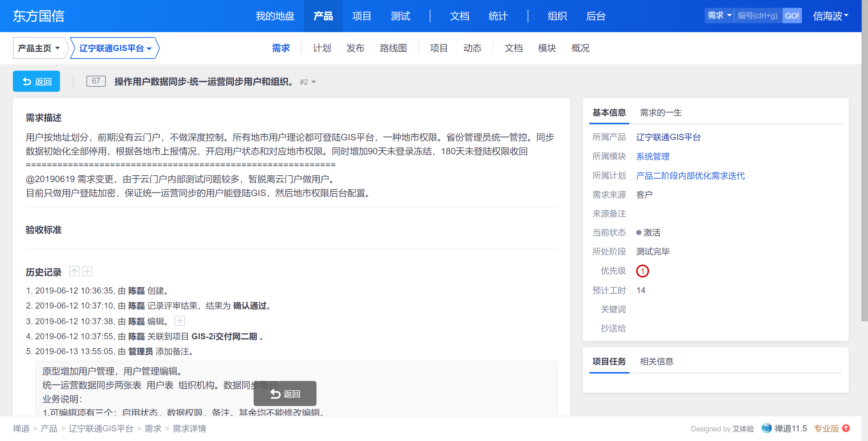Open the 路线图 submenu item

point(393,48)
